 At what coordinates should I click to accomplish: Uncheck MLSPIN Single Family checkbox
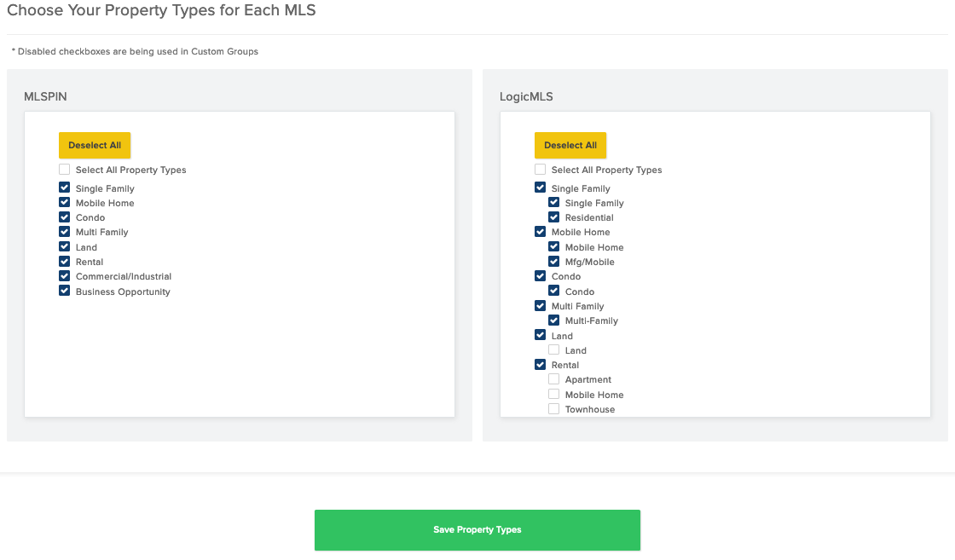65,188
